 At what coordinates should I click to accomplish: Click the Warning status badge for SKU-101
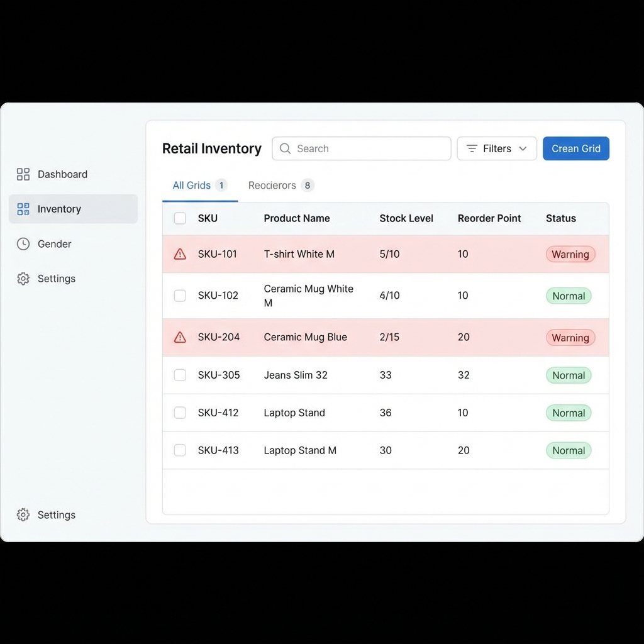coord(570,255)
